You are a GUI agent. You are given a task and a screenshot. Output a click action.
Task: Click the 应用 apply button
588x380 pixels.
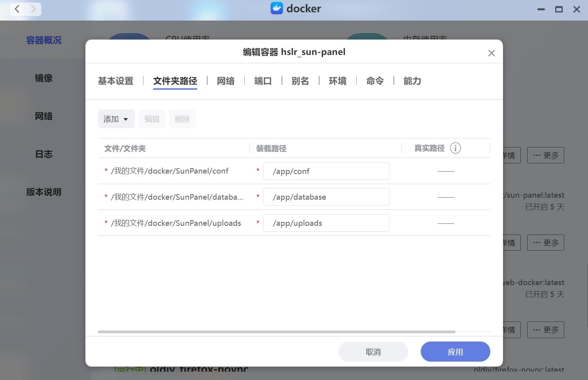[455, 351]
